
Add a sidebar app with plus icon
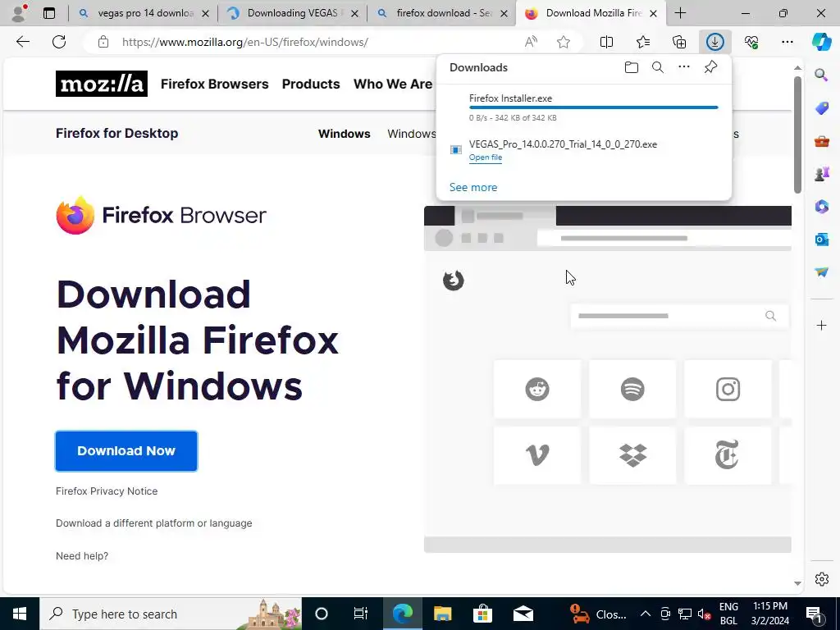click(x=821, y=325)
